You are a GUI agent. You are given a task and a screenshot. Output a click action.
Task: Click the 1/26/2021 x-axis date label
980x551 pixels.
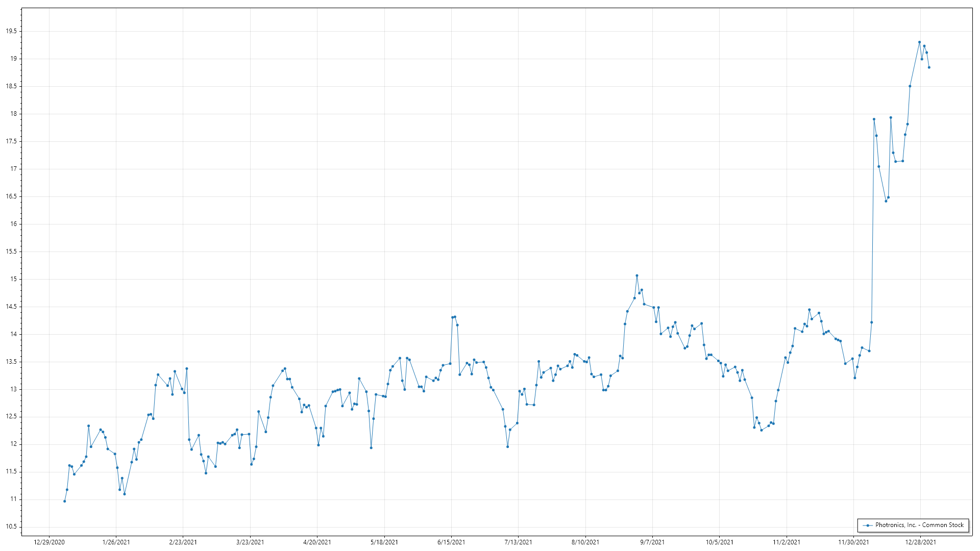click(116, 542)
